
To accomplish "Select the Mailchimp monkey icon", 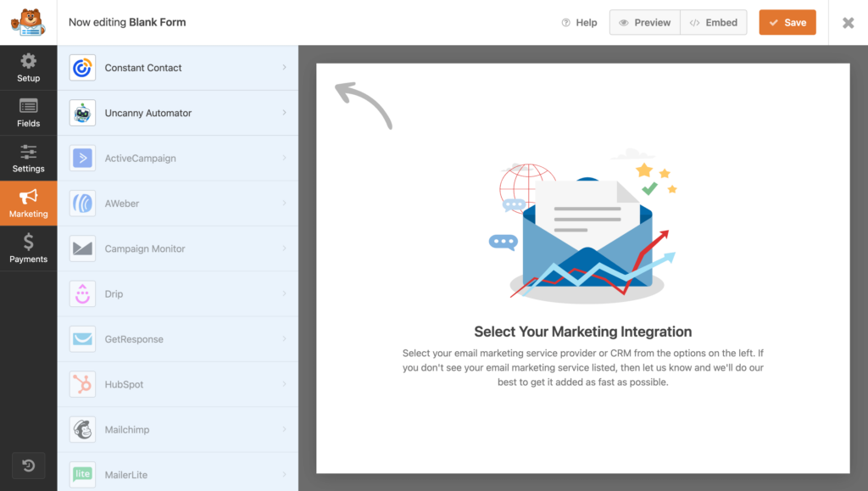I will (x=82, y=429).
